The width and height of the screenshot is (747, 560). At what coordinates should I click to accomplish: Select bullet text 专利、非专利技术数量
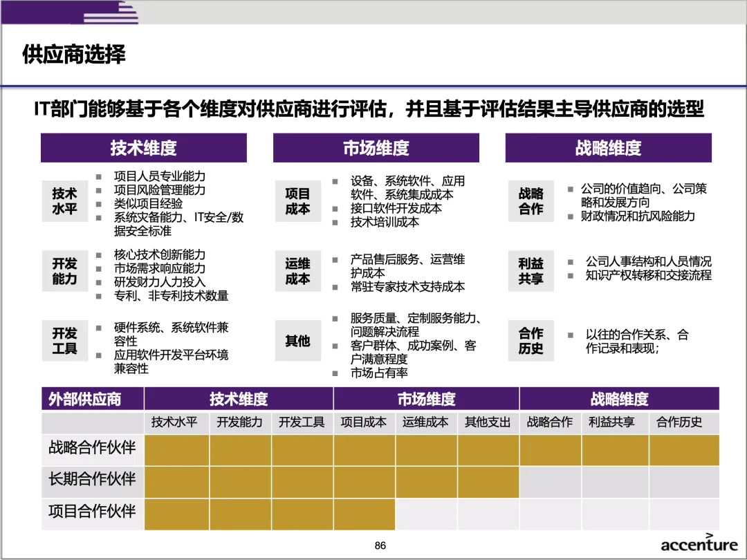click(x=171, y=296)
